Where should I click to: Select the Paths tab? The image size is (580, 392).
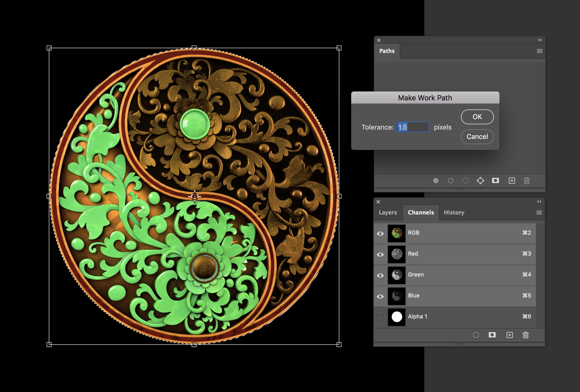click(387, 51)
